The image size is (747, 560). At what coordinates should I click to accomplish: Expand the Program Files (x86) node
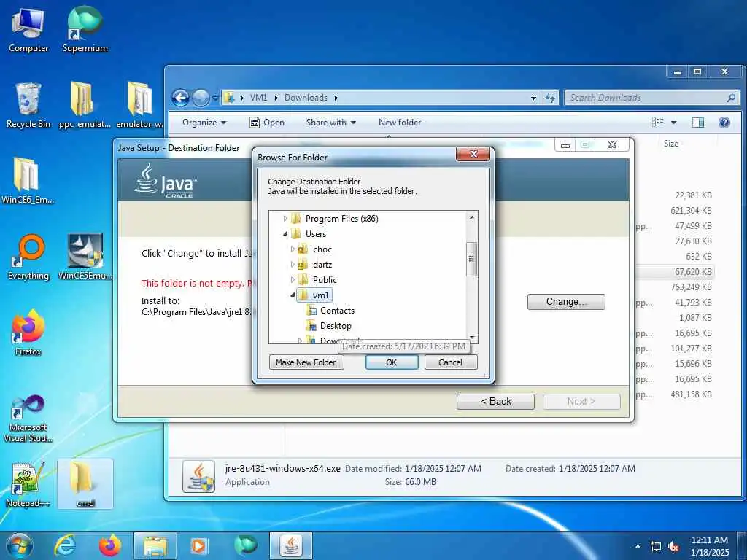pyautogui.click(x=285, y=219)
